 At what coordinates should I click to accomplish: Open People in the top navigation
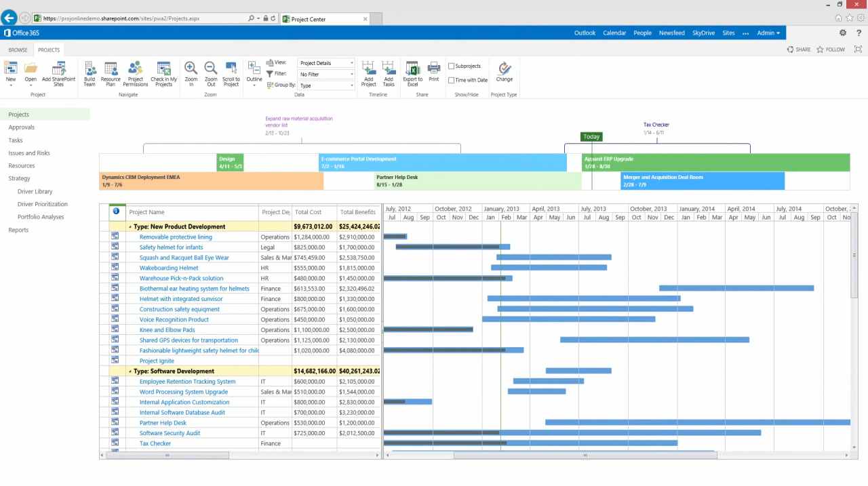642,33
